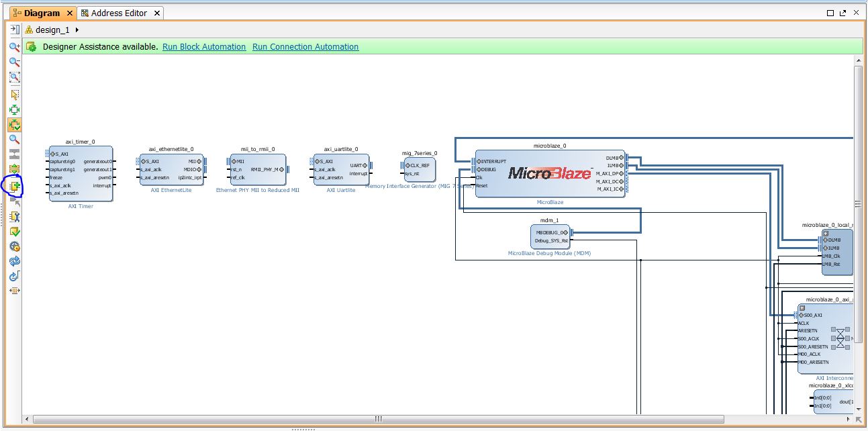Click the green four-arrow fit-selection icon

(14, 109)
